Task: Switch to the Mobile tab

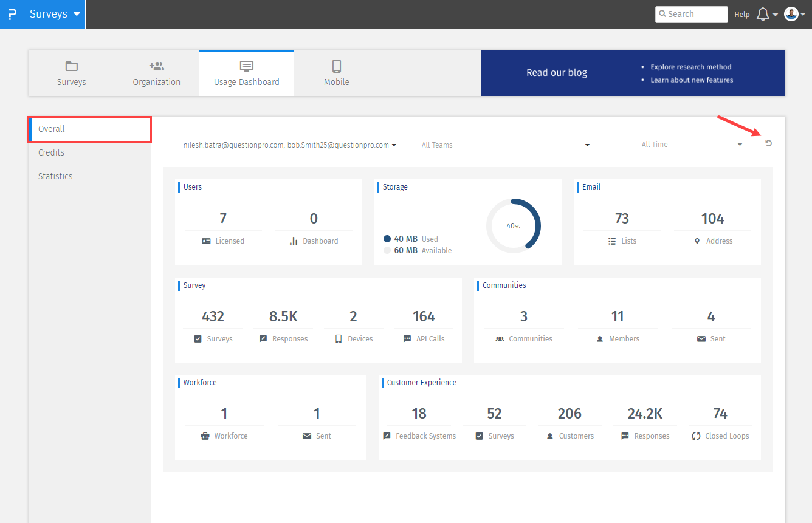Action: [336, 73]
